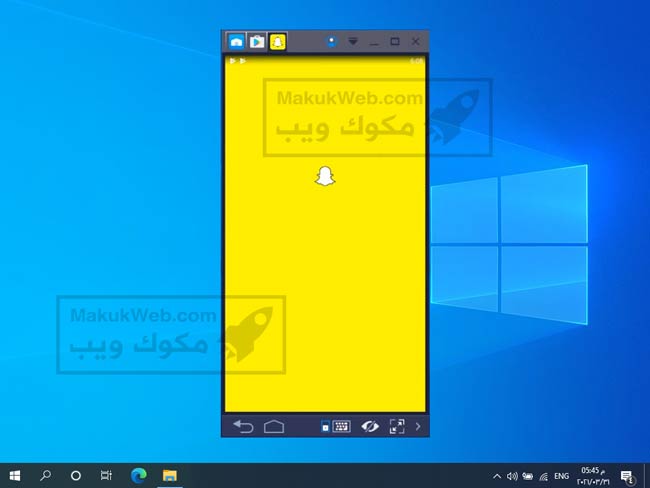Tap the Android home button

[274, 427]
